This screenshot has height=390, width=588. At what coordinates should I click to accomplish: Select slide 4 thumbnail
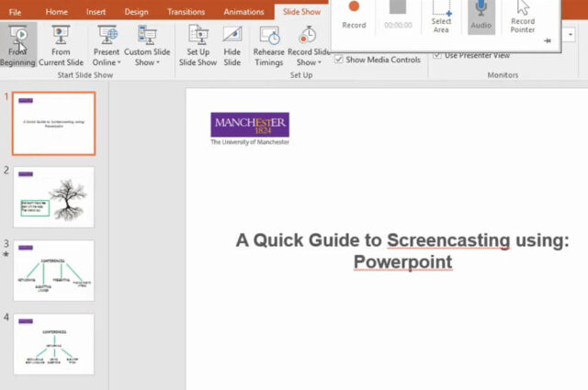click(x=54, y=344)
